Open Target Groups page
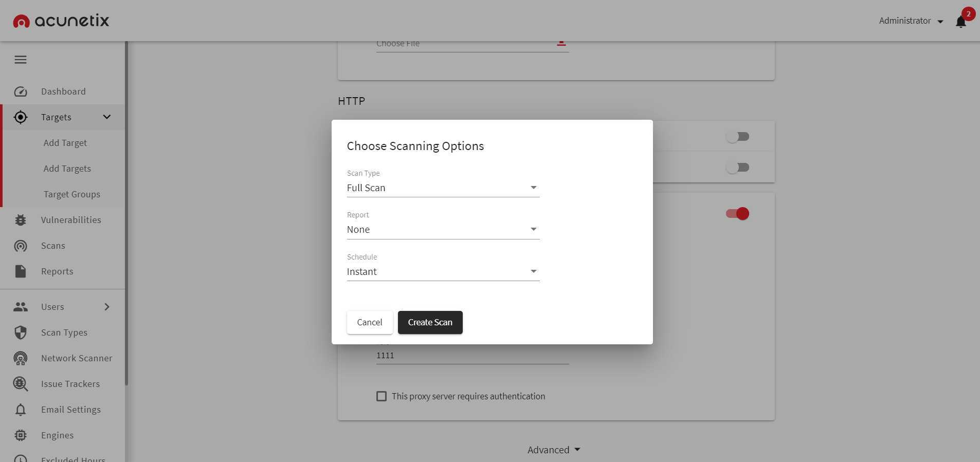Viewport: 980px width, 462px height. click(x=72, y=194)
